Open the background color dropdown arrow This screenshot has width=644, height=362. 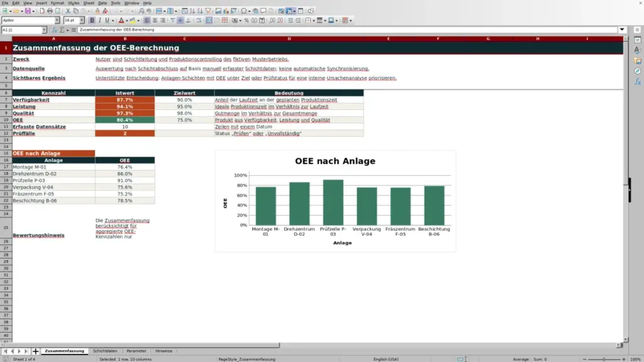[138, 21]
